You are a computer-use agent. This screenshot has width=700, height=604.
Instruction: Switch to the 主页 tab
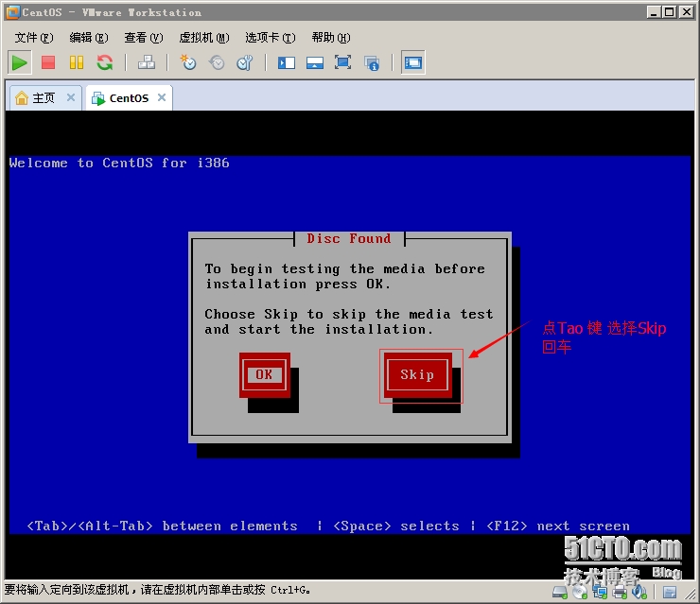(44, 97)
